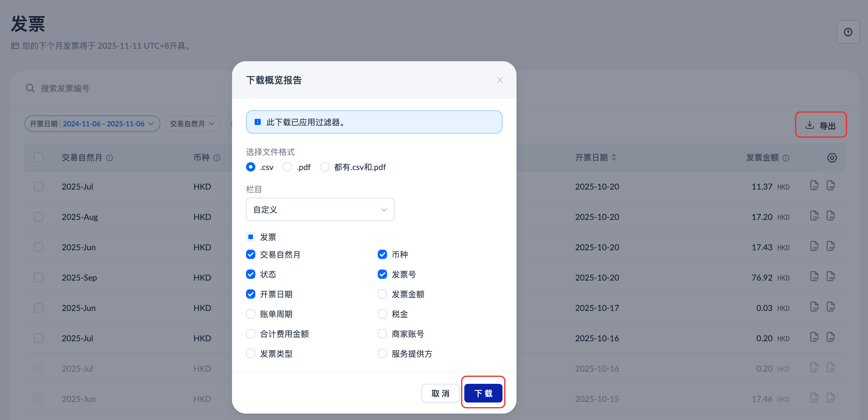The height and width of the screenshot is (420, 868).
Task: Choose 都有.csv和.pdf format option
Action: (324, 167)
